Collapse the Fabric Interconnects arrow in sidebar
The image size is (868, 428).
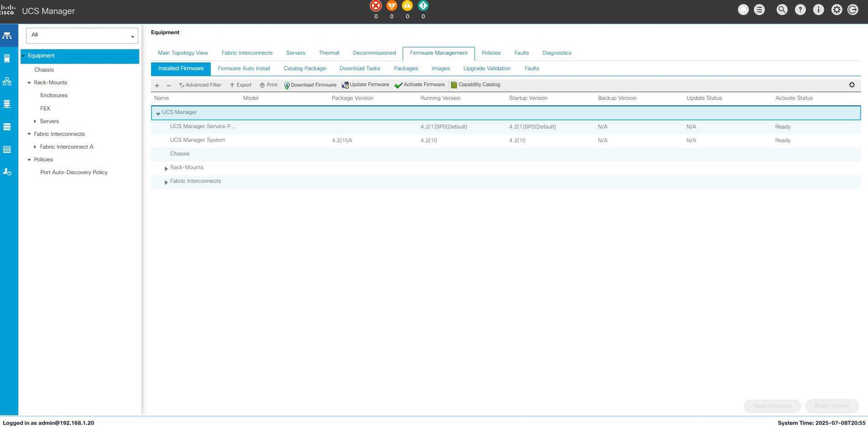(x=29, y=134)
